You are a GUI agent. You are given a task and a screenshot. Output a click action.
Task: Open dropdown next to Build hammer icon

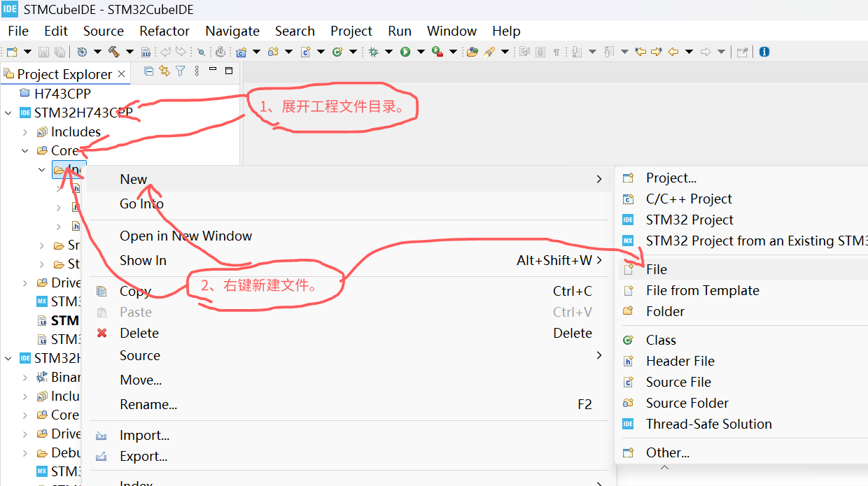129,52
